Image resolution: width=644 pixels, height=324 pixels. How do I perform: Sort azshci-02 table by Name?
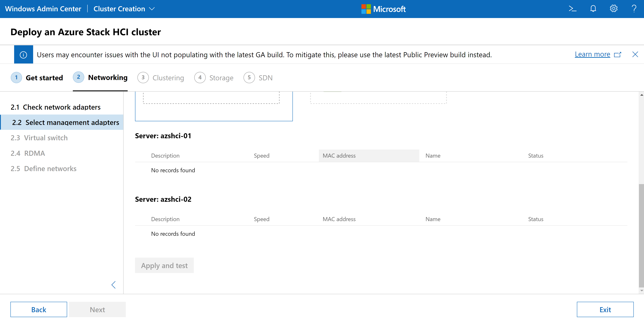[x=433, y=219]
